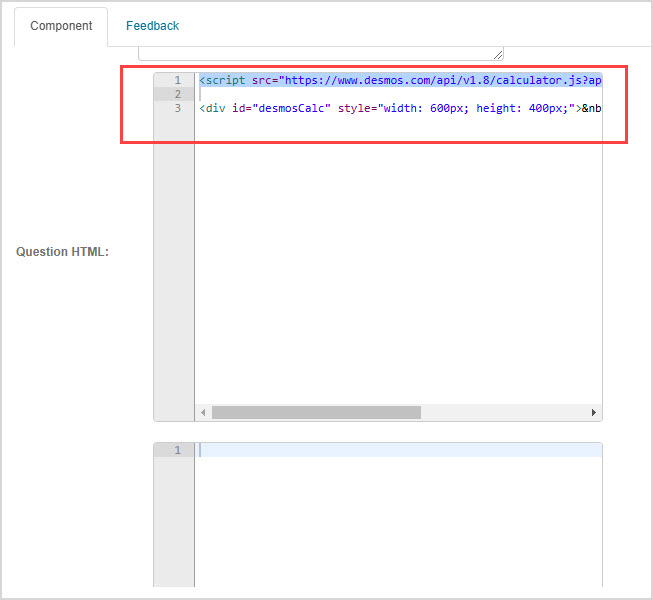Click the right scroll arrow of code editor
Screen dimensions: 653x600
point(594,412)
